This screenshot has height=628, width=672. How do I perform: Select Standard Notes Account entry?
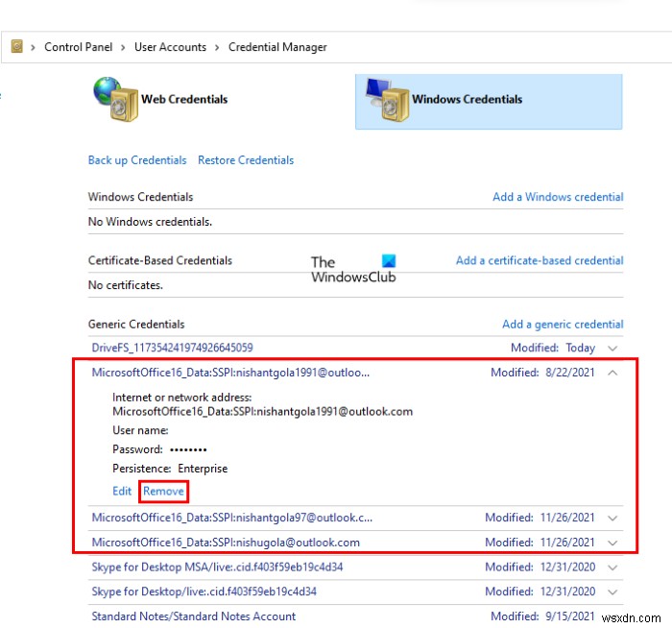coord(193,616)
